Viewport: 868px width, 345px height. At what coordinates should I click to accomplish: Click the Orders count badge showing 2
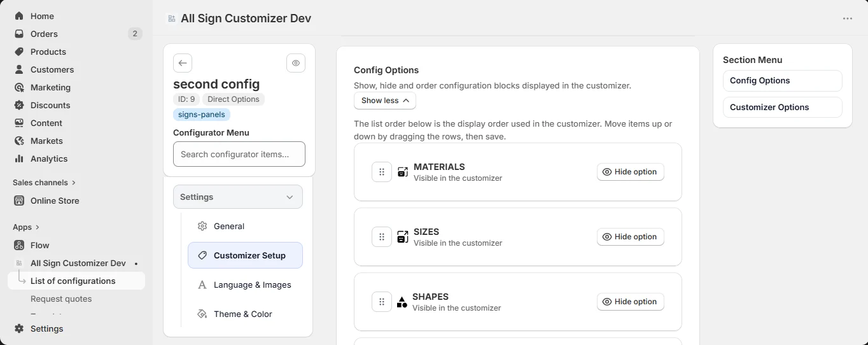tap(134, 34)
